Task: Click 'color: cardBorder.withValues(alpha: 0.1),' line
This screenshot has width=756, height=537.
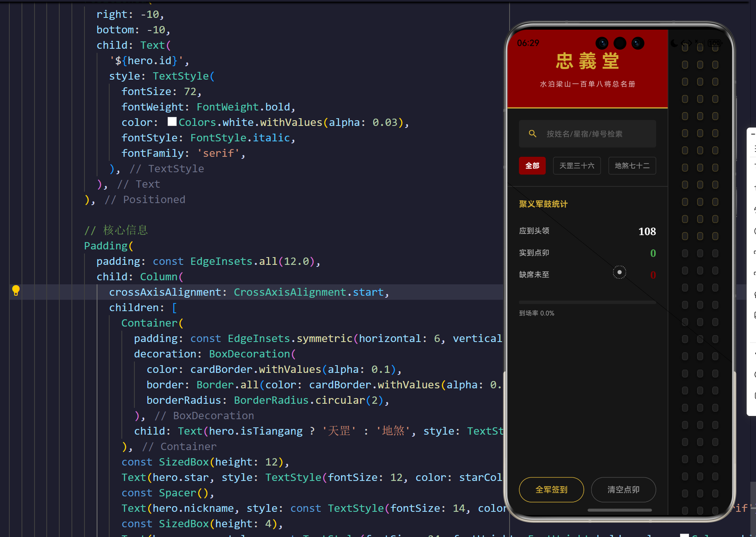Action: 274,370
